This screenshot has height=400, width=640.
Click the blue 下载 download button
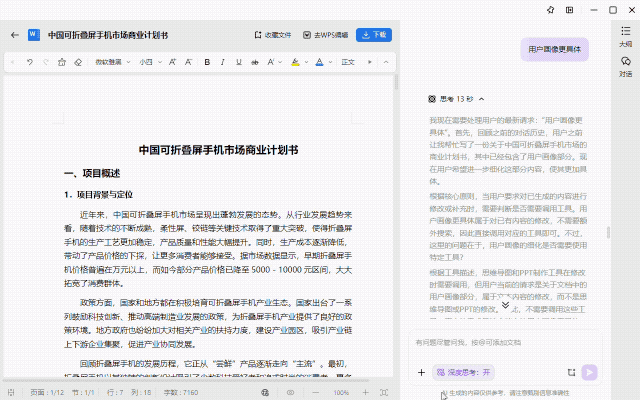point(374,35)
